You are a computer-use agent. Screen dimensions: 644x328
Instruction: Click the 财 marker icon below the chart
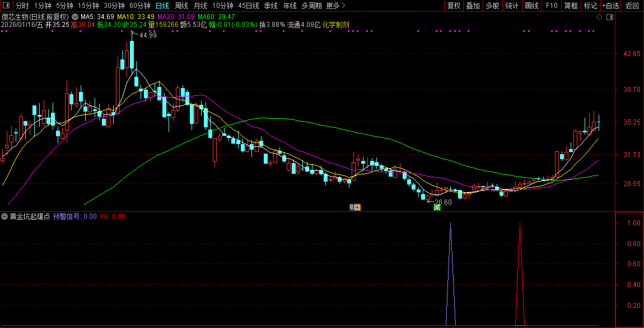click(352, 207)
